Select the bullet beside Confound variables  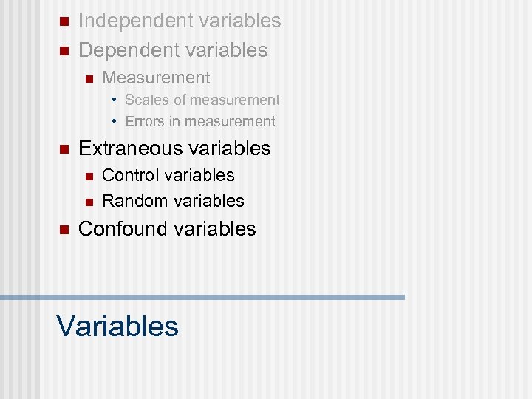63,229
